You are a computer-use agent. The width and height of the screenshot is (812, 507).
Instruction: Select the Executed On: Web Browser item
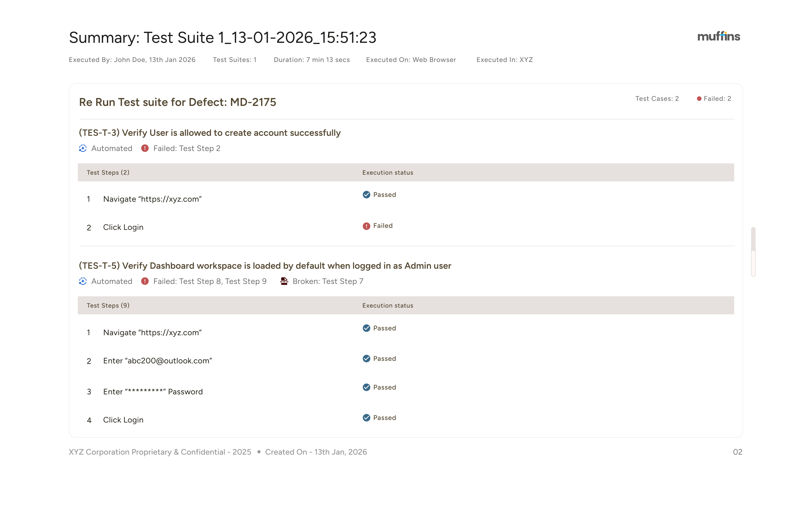pos(411,60)
